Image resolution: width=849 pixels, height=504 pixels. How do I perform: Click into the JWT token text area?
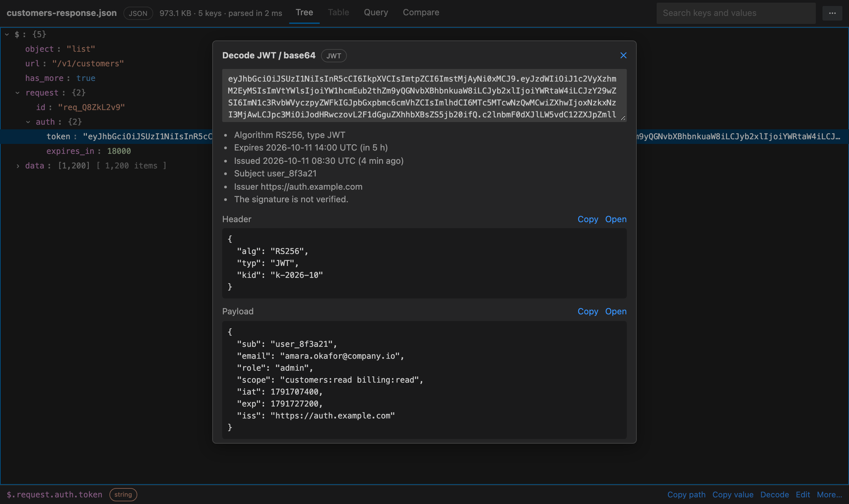(x=424, y=95)
